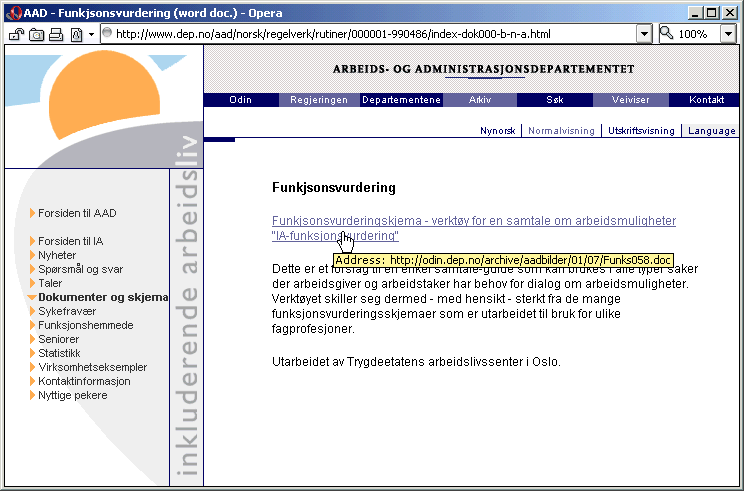Click the orange arrow beside Virksomhetseksempler
The height and width of the screenshot is (491, 744).
click(32, 367)
